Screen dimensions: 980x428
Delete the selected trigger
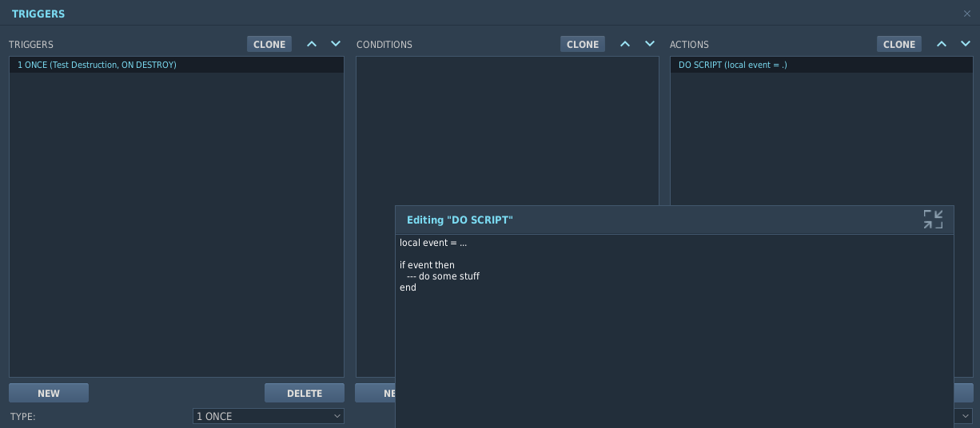(305, 393)
